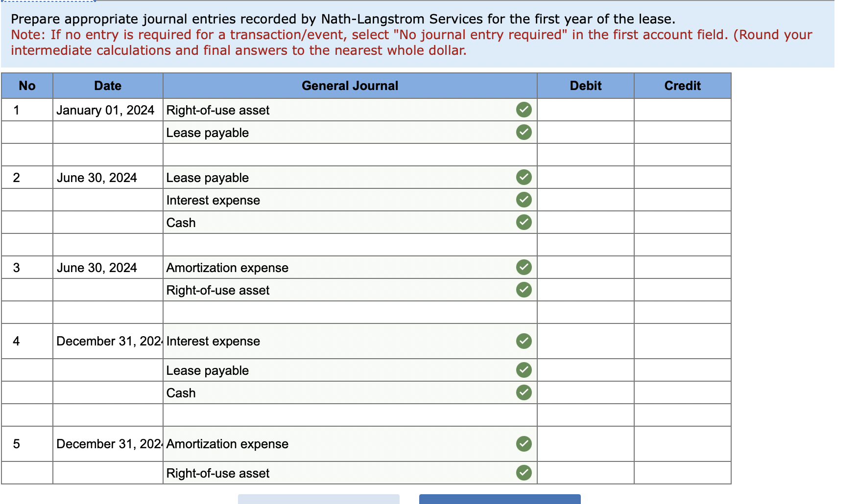Edit entry 5 Amortization expense account field
The width and height of the screenshot is (858, 504).
coord(350,444)
